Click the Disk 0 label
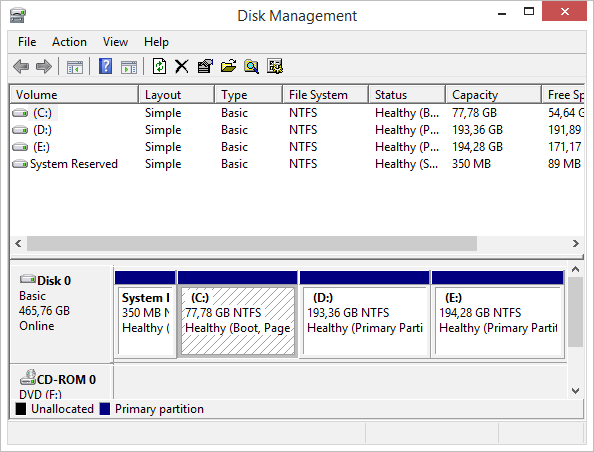Viewport: 594px width, 452px height. click(x=54, y=281)
